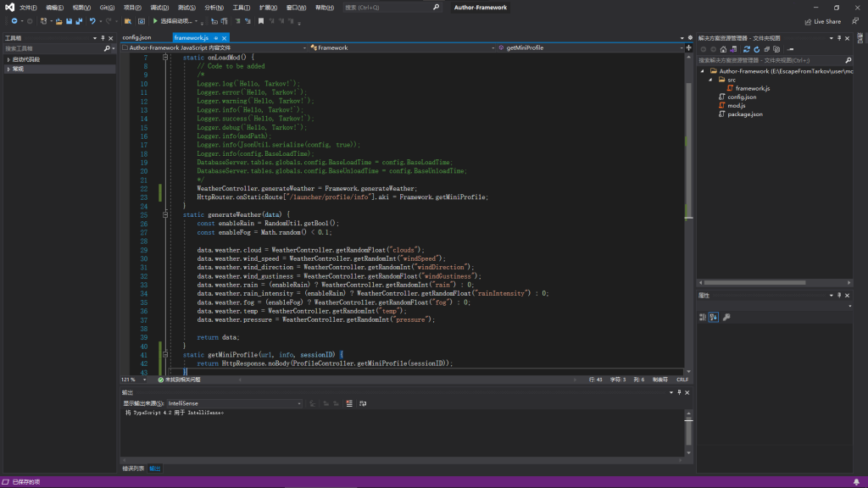Click the Output panel vertical scrollbar
Image resolution: width=868 pixels, height=488 pixels.
click(x=688, y=433)
